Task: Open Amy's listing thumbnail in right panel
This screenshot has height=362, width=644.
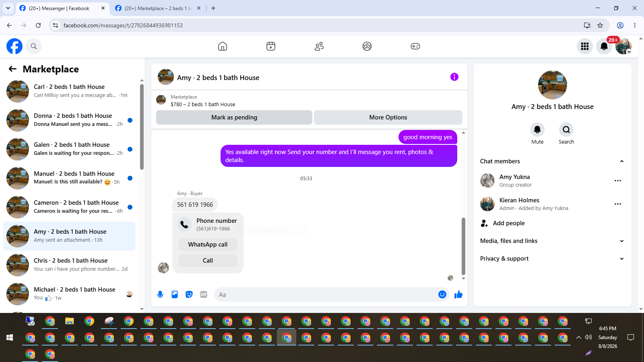Action: [x=553, y=85]
